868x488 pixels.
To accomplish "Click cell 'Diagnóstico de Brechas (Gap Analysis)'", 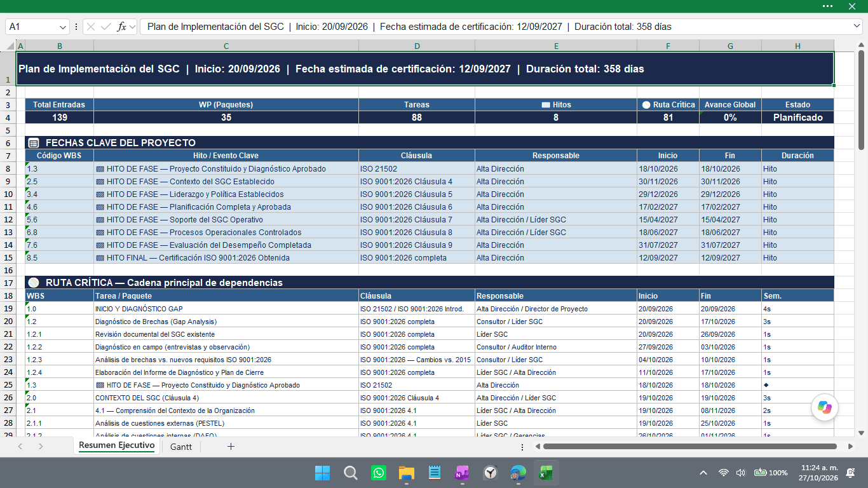I will coord(226,322).
